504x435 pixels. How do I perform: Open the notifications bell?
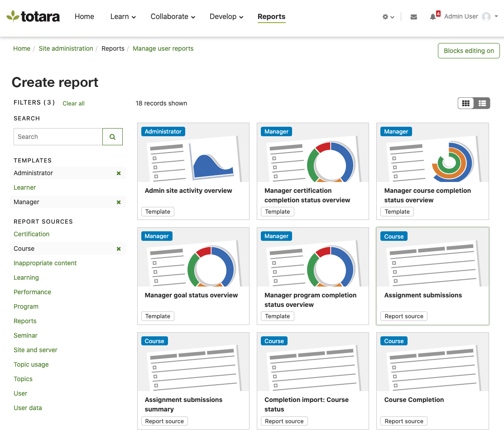pyautogui.click(x=433, y=17)
